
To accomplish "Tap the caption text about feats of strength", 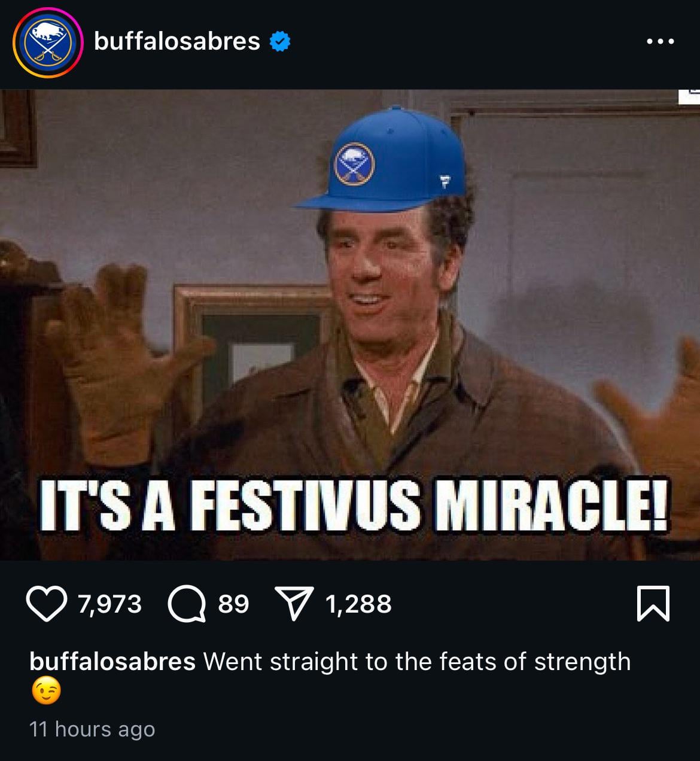I will tap(417, 662).
